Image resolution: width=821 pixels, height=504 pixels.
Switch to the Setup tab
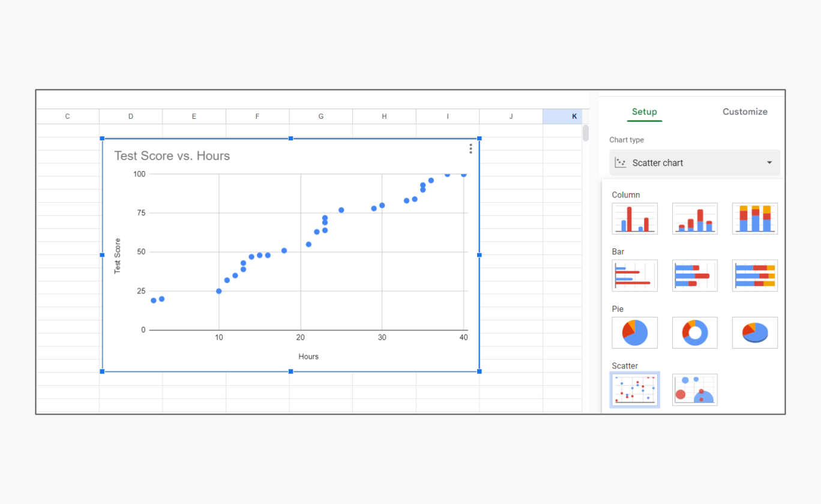pos(645,112)
